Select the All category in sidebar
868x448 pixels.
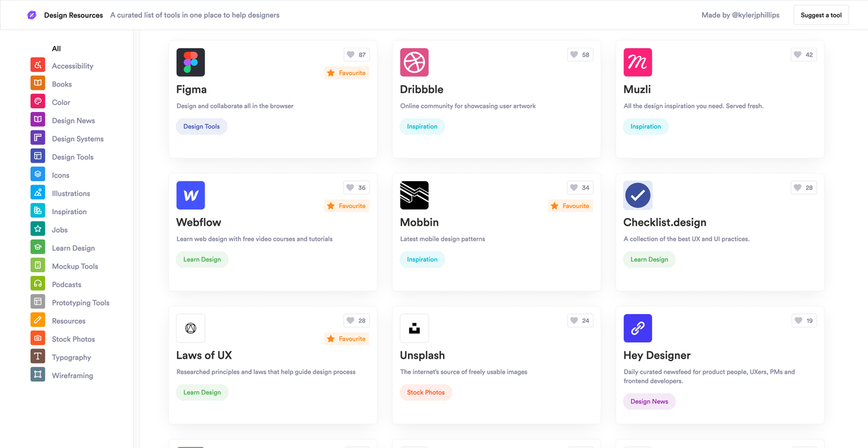pos(56,49)
